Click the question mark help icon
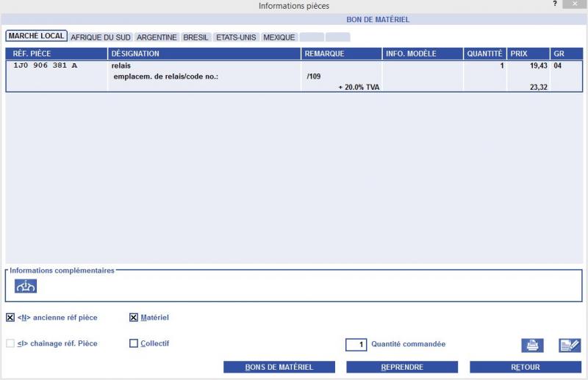This screenshot has width=588, height=380. click(x=555, y=4)
